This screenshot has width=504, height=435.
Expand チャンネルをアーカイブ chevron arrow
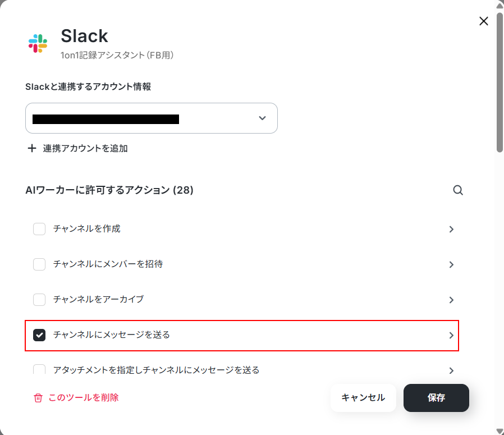451,300
